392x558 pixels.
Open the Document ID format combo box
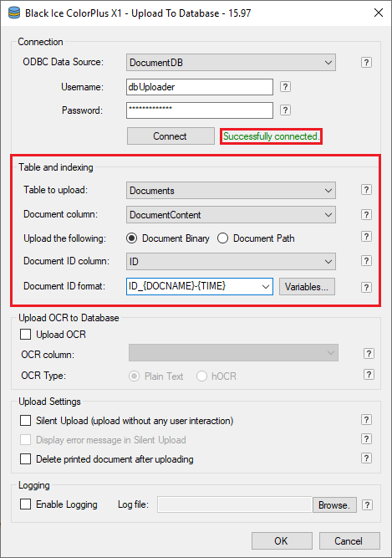coord(200,286)
